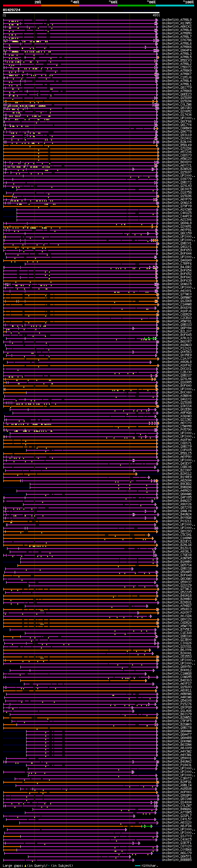Select UniRef100_C3RVT3 in the list

coord(177,779)
